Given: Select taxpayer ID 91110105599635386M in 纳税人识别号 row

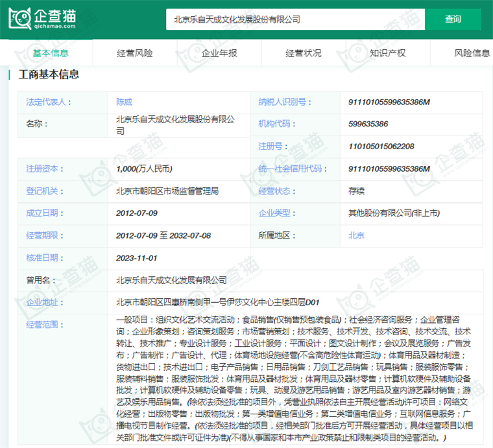Looking at the screenshot, I should (x=389, y=102).
